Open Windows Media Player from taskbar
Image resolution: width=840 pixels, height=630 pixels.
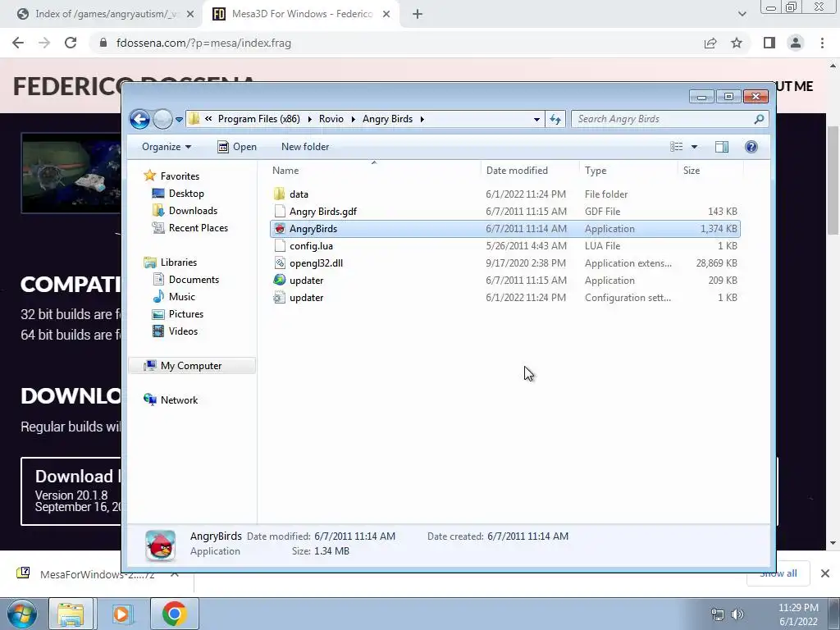click(121, 614)
